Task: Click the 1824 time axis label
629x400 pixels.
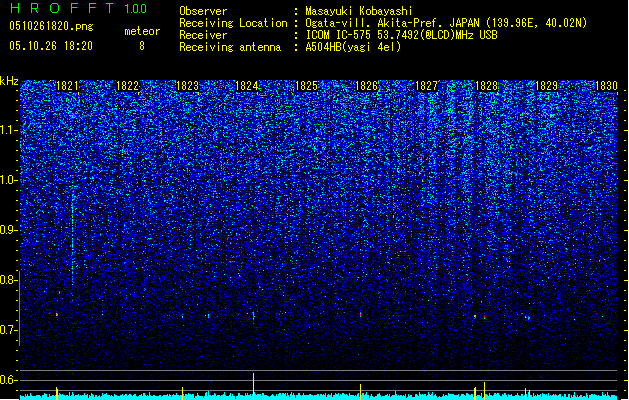Action: click(x=246, y=86)
